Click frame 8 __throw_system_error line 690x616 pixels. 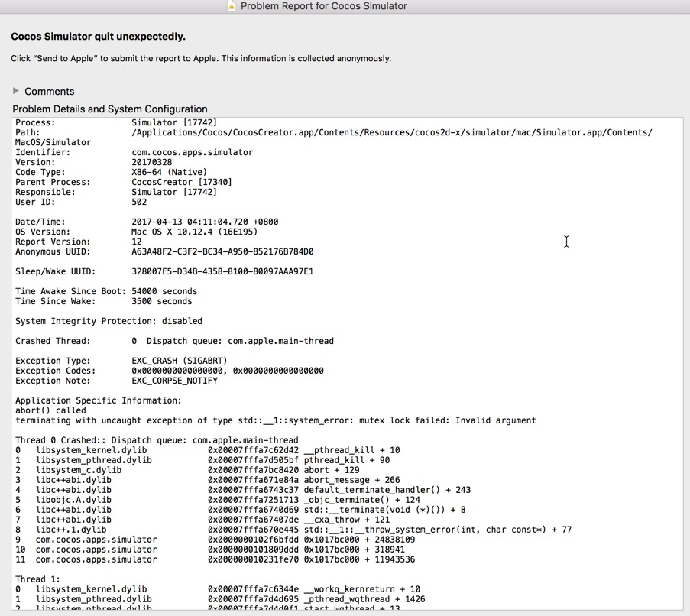pyautogui.click(x=293, y=530)
